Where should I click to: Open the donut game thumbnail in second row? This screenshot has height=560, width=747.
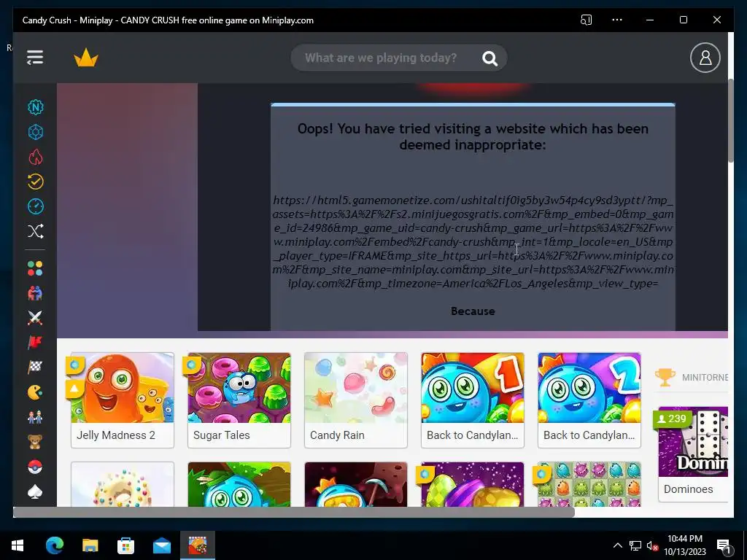[123, 484]
